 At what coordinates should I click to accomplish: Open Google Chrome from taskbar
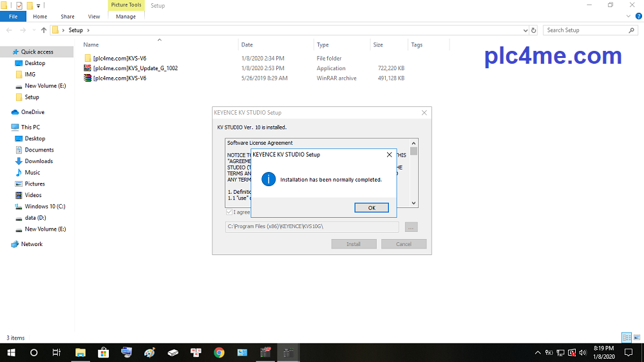[x=219, y=352]
